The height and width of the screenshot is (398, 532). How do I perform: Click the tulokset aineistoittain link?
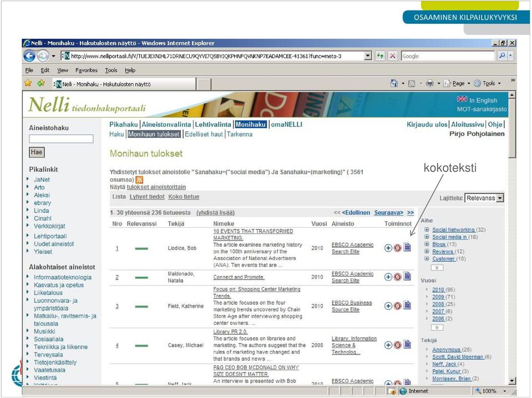(156, 187)
